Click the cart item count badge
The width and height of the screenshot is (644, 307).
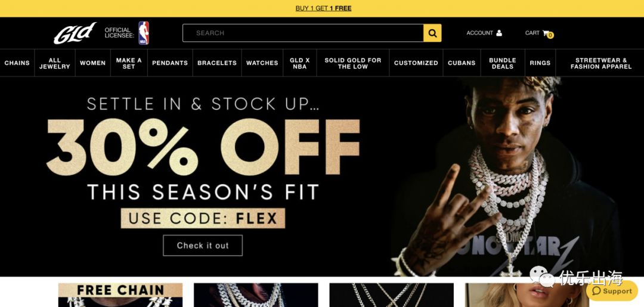coord(550,35)
